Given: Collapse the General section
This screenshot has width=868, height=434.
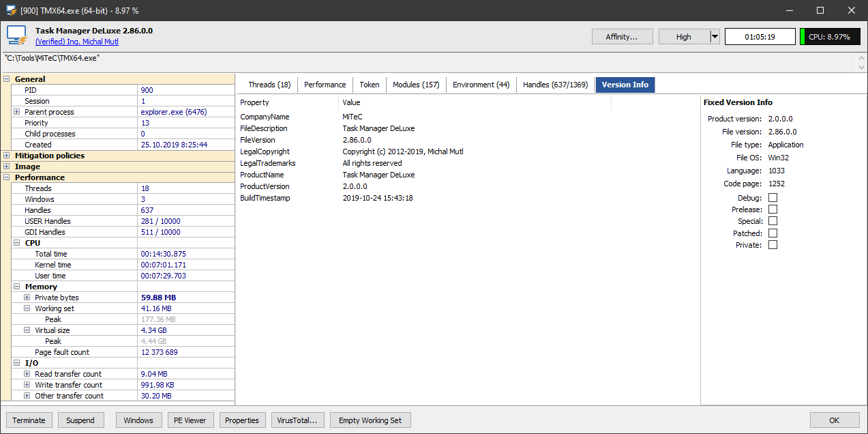Looking at the screenshot, I should pyautogui.click(x=7, y=79).
